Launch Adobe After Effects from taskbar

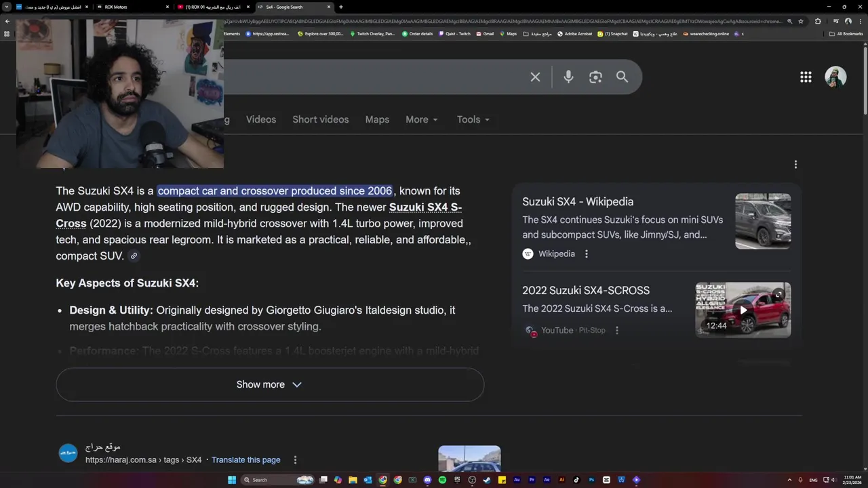(x=547, y=480)
